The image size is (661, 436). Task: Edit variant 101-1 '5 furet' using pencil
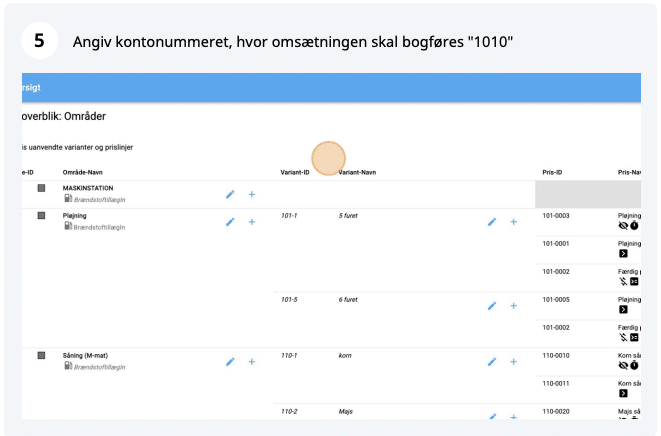[x=492, y=222]
